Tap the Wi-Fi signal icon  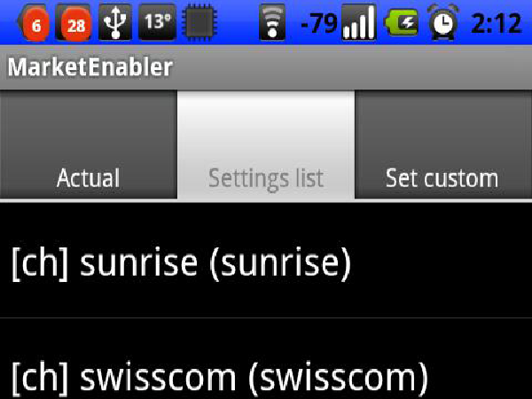pos(272,23)
